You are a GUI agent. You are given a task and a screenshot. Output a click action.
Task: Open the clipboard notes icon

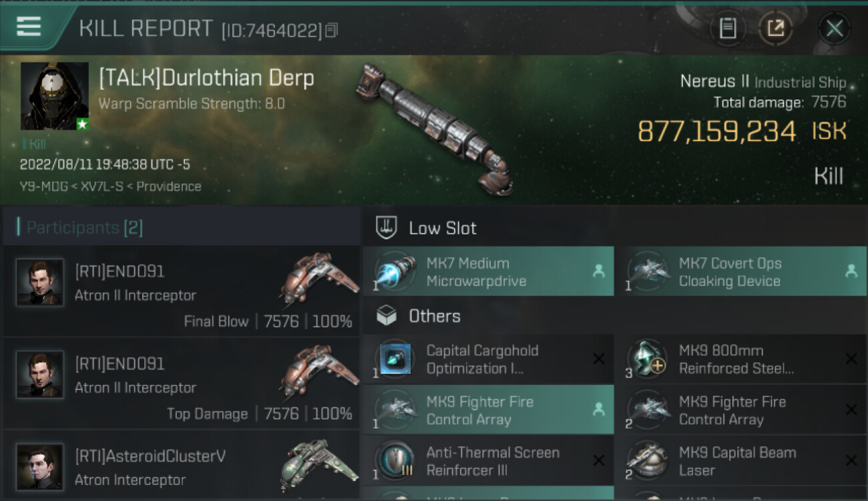[727, 28]
